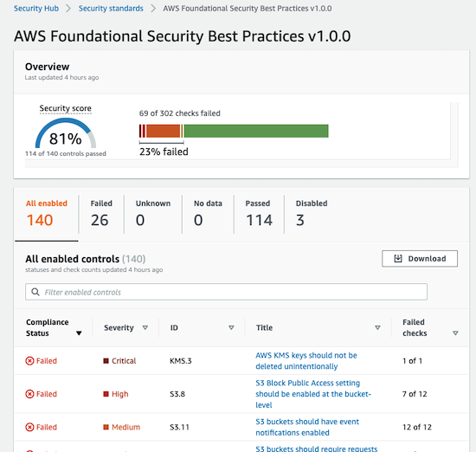The height and width of the screenshot is (452, 476).
Task: Click the dark red critical segment of checks bar
Action: (140, 131)
